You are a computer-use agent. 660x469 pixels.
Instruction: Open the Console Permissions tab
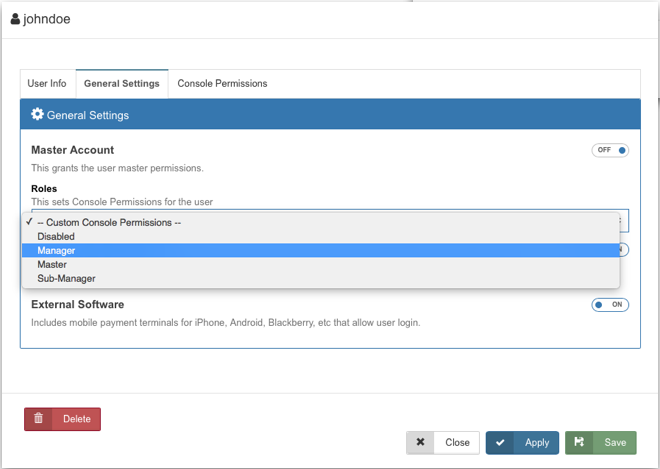tap(222, 84)
